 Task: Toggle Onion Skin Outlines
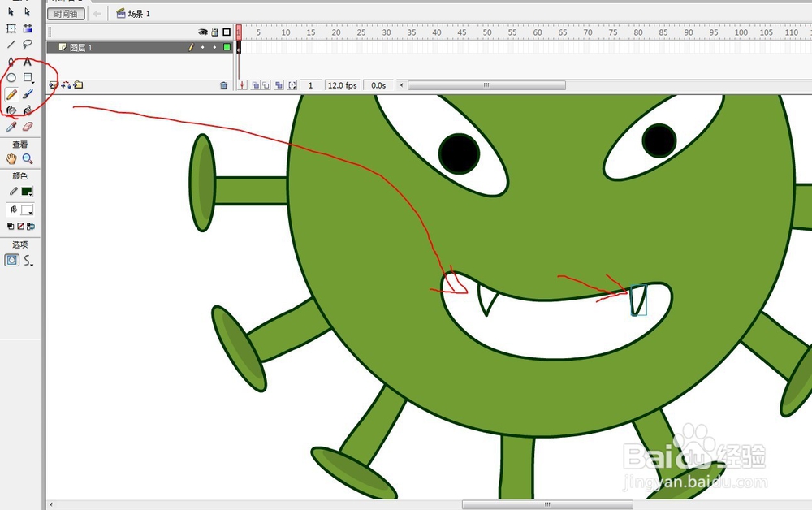266,85
